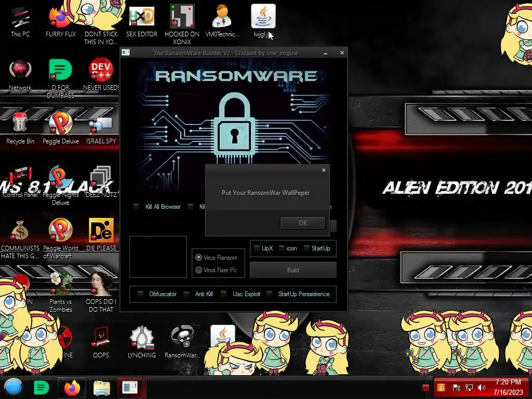Click the Build button

[293, 270]
